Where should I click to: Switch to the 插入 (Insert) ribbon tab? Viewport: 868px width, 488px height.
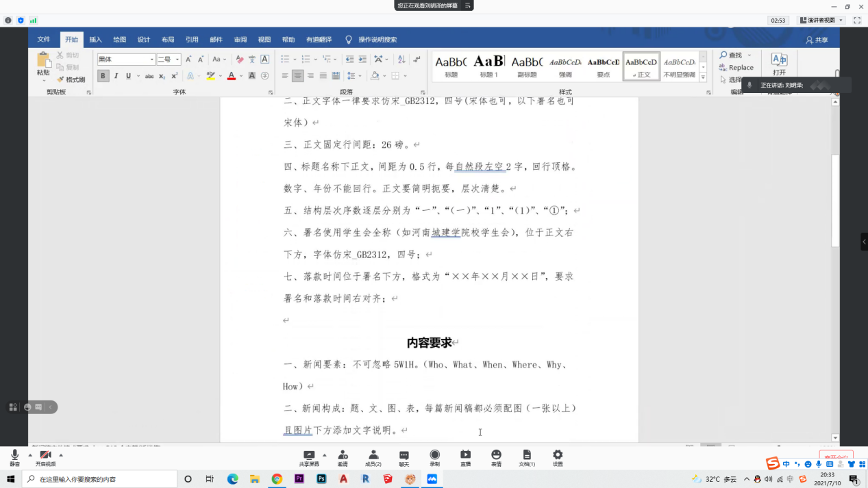pyautogui.click(x=95, y=40)
